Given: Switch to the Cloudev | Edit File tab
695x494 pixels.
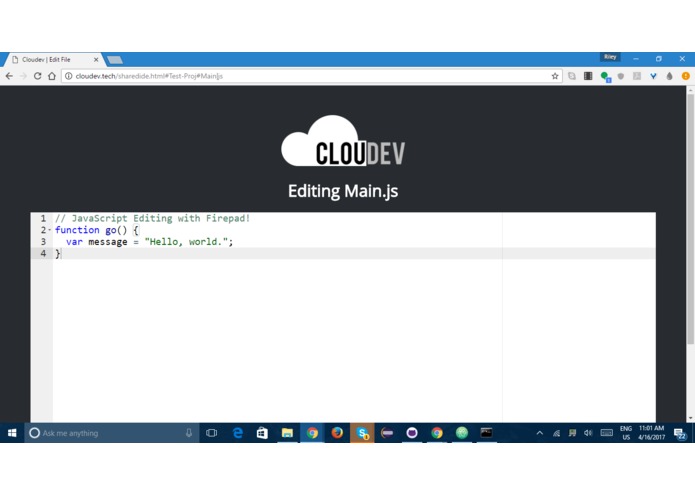Looking at the screenshot, I should [51, 59].
